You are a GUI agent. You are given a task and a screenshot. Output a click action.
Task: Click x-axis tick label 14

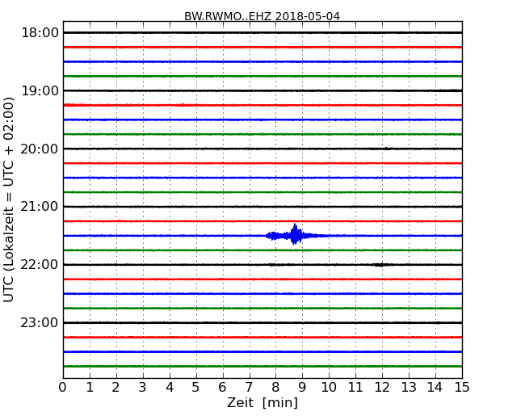click(435, 388)
